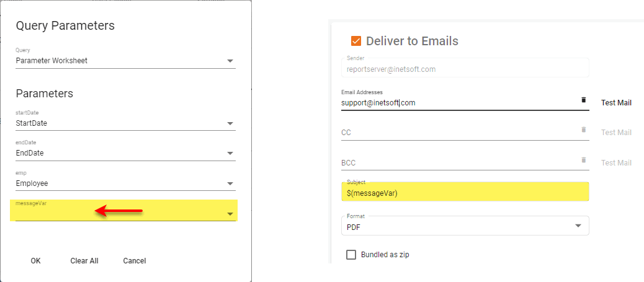644x282 pixels.
Task: Click the trash icon in CC field
Action: [x=583, y=130]
